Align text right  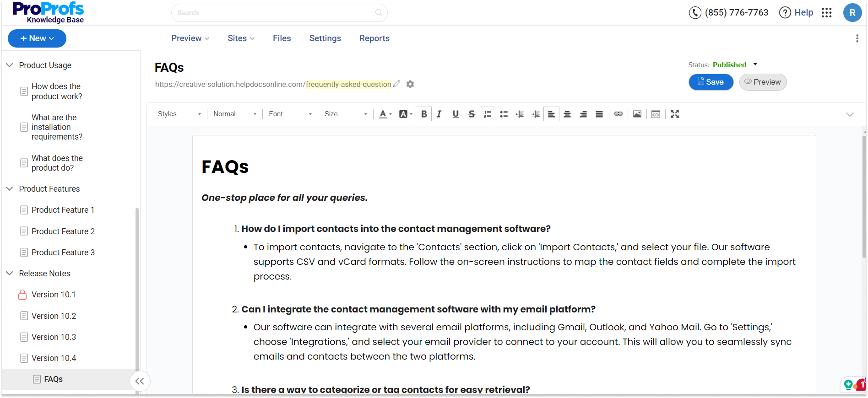click(583, 114)
